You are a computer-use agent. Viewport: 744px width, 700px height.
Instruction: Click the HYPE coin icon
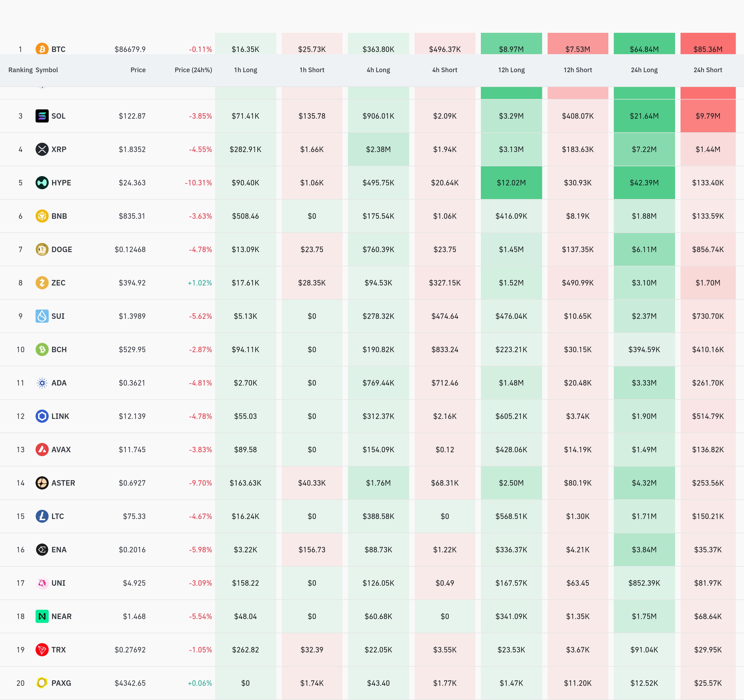point(42,183)
